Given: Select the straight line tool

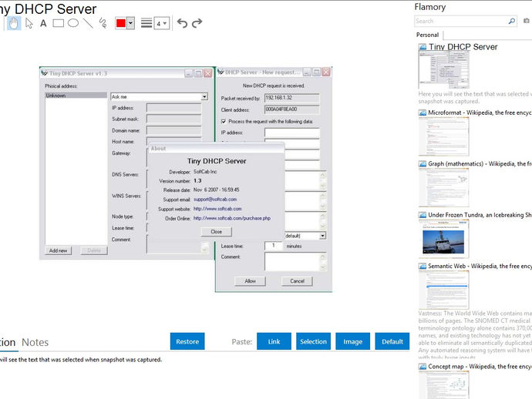Looking at the screenshot, I should coord(88,23).
